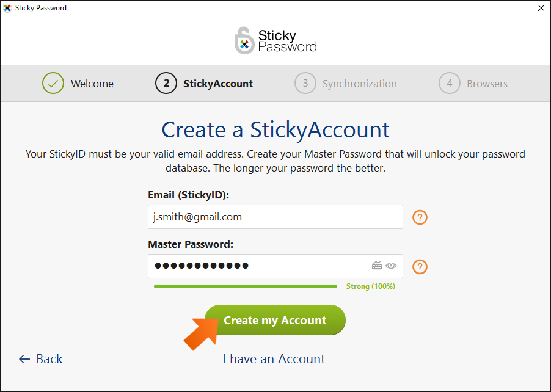Open virtual keyboard icon in password field
The width and height of the screenshot is (551, 392).
coord(377,266)
